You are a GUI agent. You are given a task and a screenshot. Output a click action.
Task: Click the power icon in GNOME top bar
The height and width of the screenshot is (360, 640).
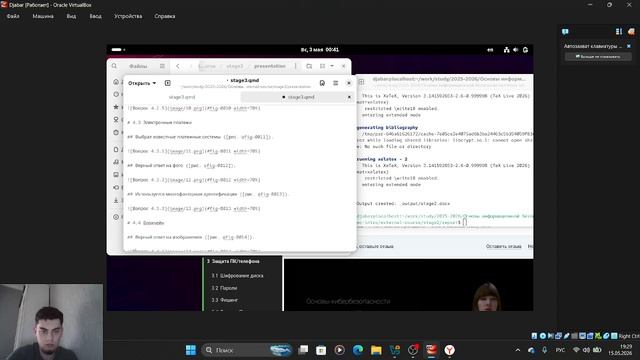tap(526, 50)
